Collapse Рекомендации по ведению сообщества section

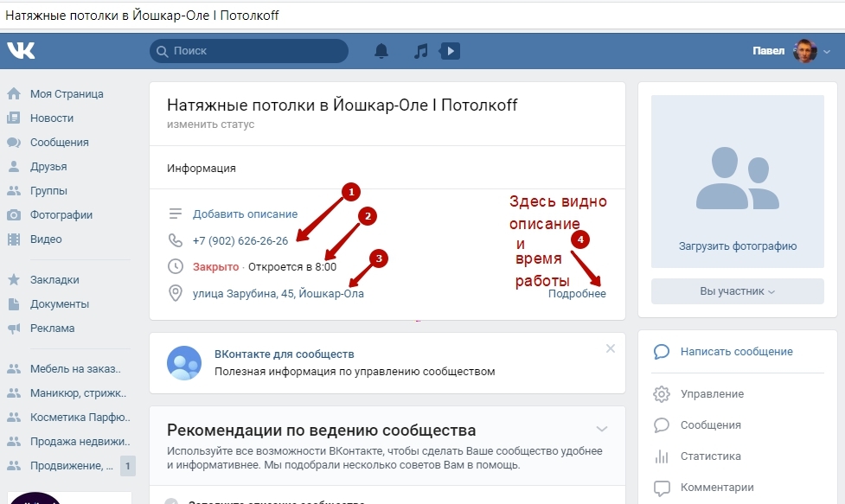(602, 429)
